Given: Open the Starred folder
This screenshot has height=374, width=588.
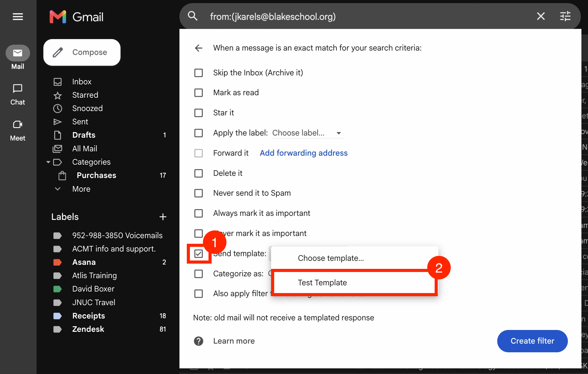Looking at the screenshot, I should 85,95.
